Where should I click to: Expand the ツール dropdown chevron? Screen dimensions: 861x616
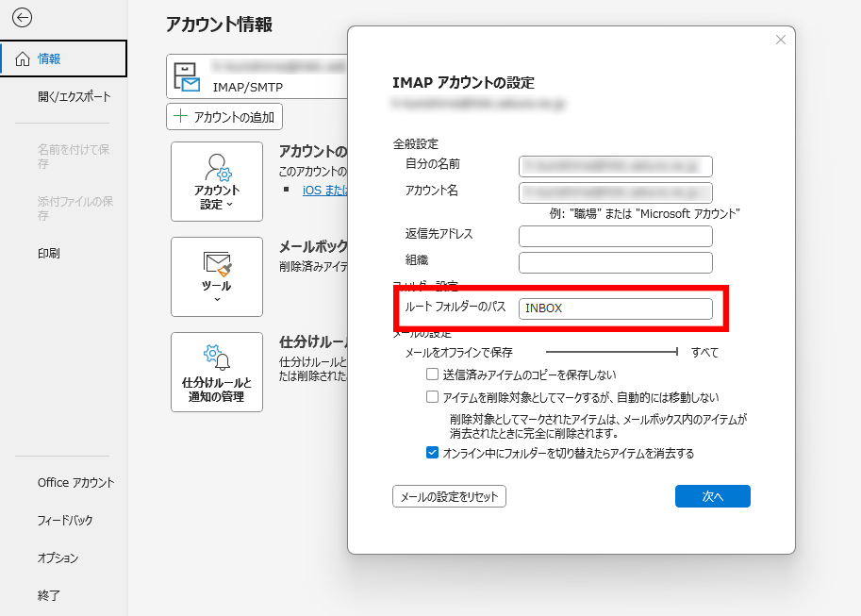[x=217, y=300]
